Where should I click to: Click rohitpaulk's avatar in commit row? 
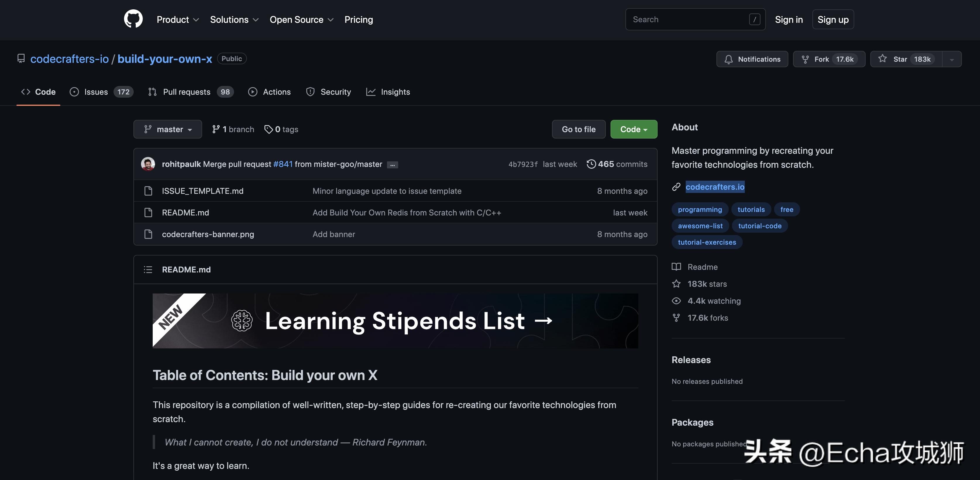[x=148, y=164]
